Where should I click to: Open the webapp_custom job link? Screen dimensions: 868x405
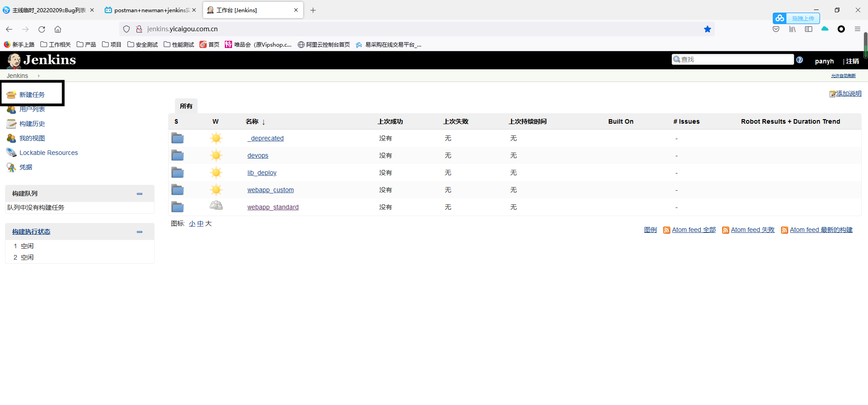tap(270, 190)
